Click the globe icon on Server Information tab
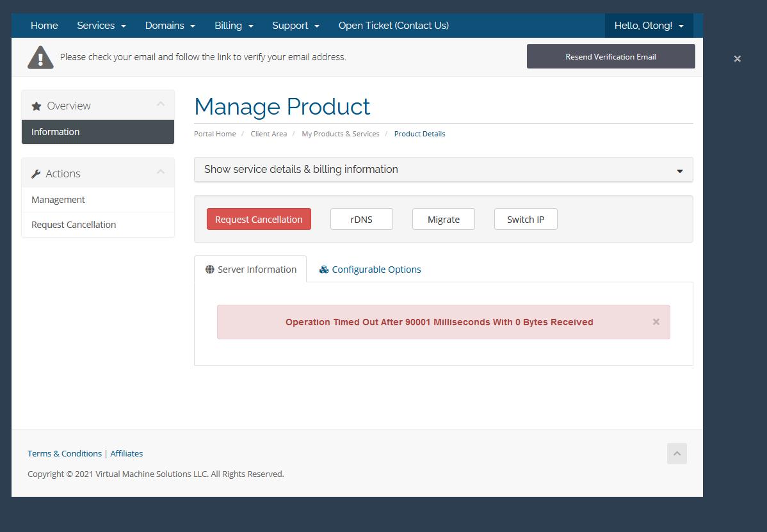The width and height of the screenshot is (767, 532). tap(210, 270)
